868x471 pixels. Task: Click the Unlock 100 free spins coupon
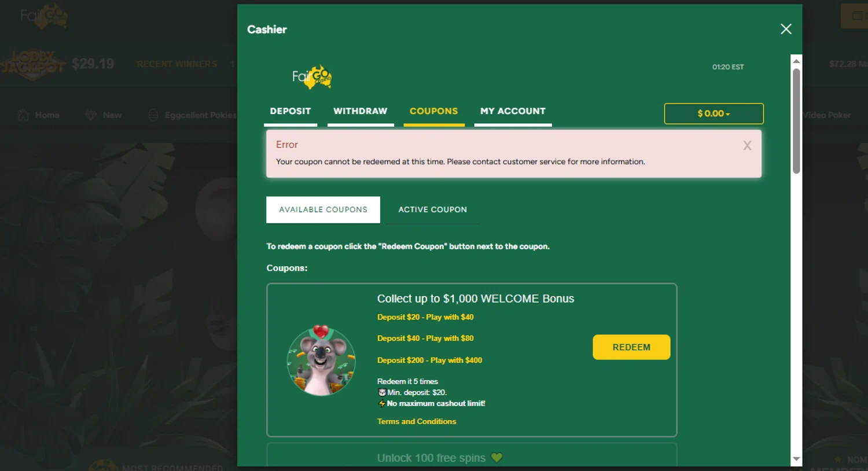tap(472, 455)
